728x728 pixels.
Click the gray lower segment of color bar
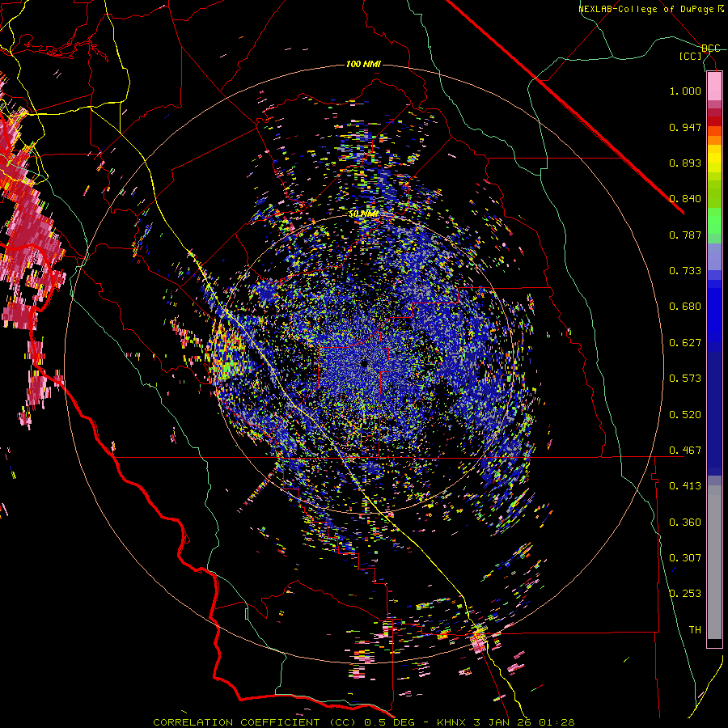(714, 562)
